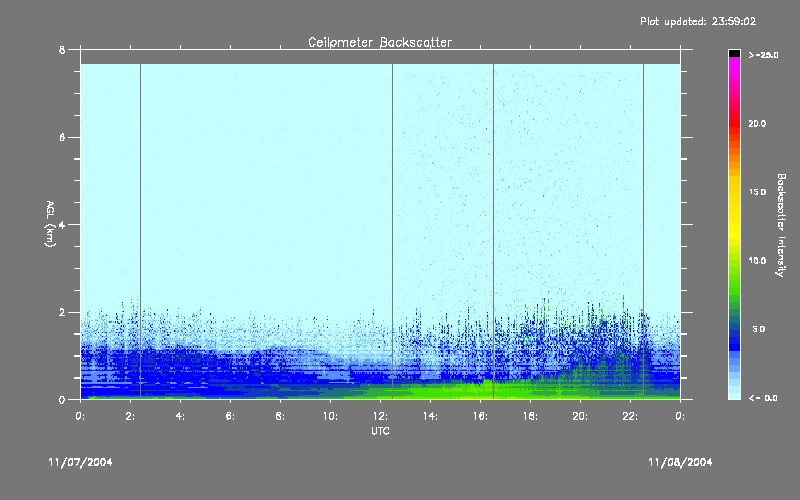Click the 20.0 colorbar label
Viewport: 800px width, 500px height.
pos(757,123)
